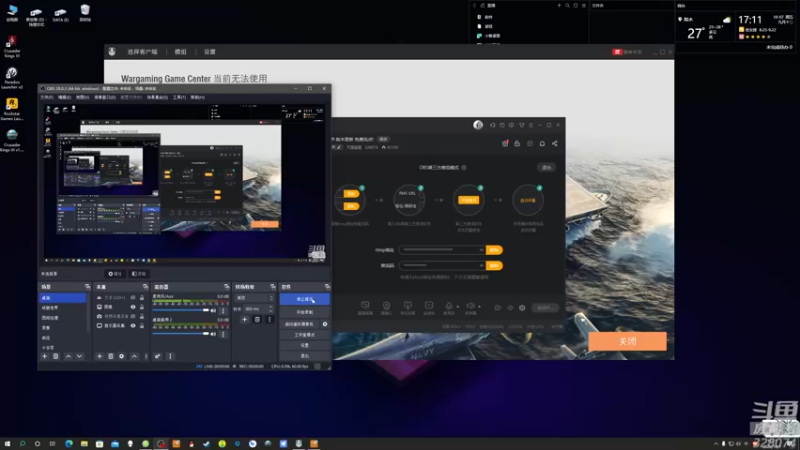Open the 渐变 transition type dropdown
800x450 pixels.
point(255,297)
